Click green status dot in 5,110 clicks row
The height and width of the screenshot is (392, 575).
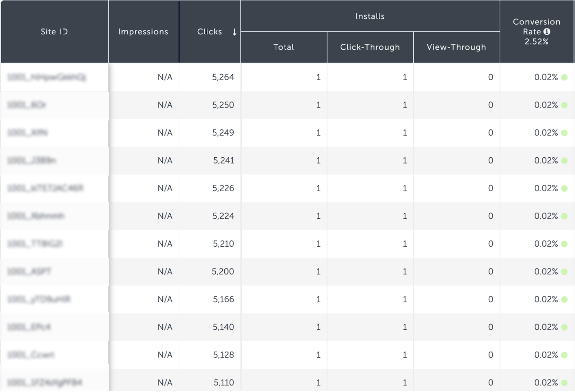click(x=564, y=383)
